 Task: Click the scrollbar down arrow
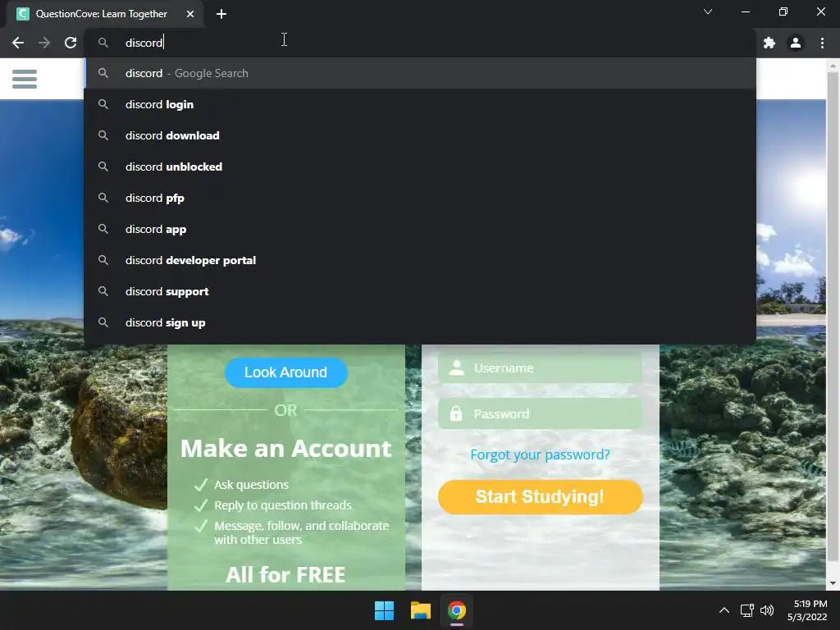pyautogui.click(x=833, y=583)
